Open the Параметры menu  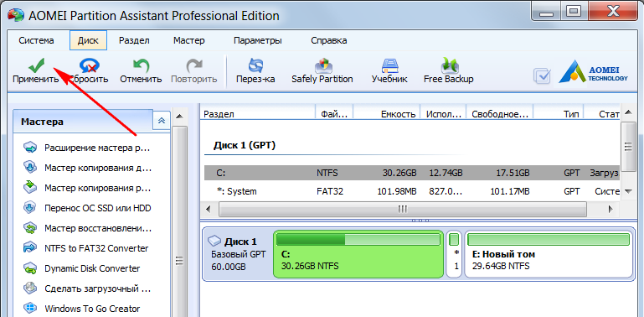tap(258, 41)
